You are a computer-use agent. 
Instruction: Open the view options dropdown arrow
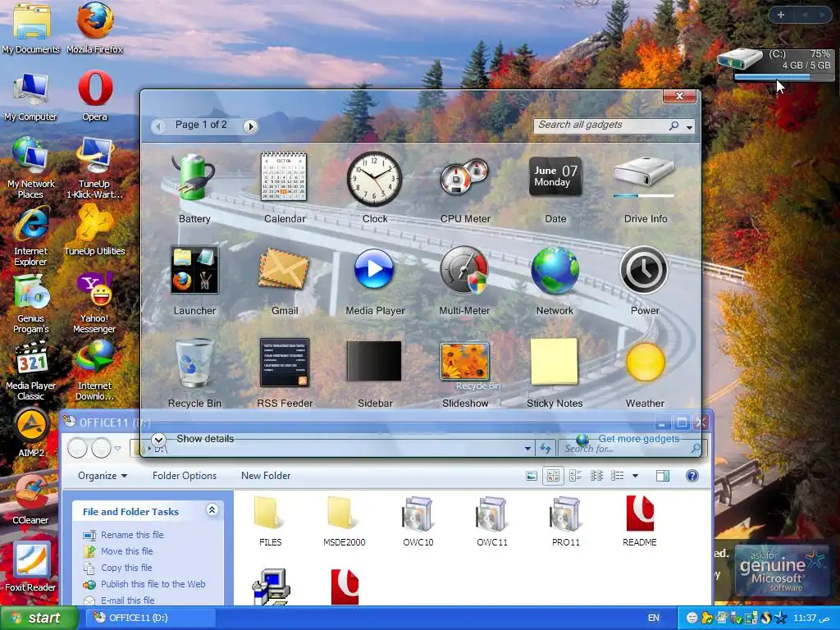click(x=636, y=476)
